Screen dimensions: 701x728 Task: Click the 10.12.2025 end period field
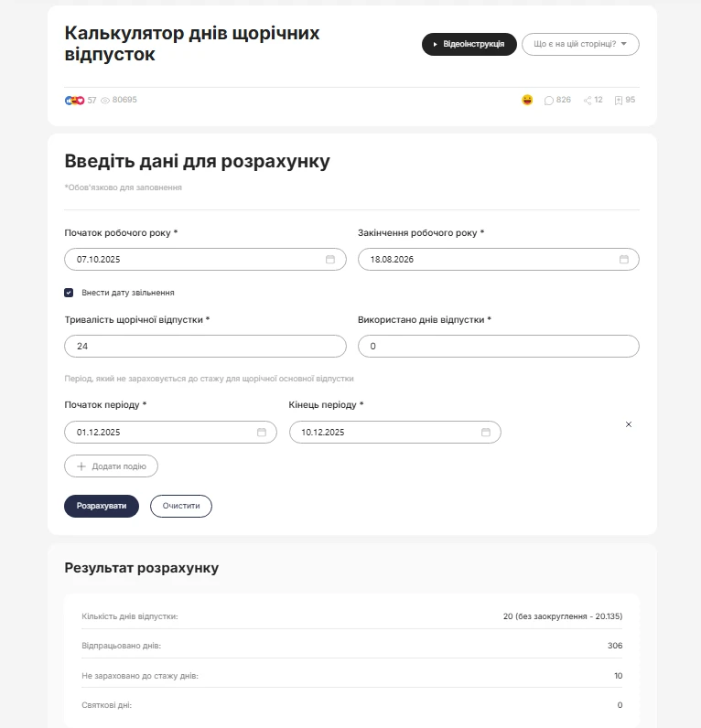[394, 433]
